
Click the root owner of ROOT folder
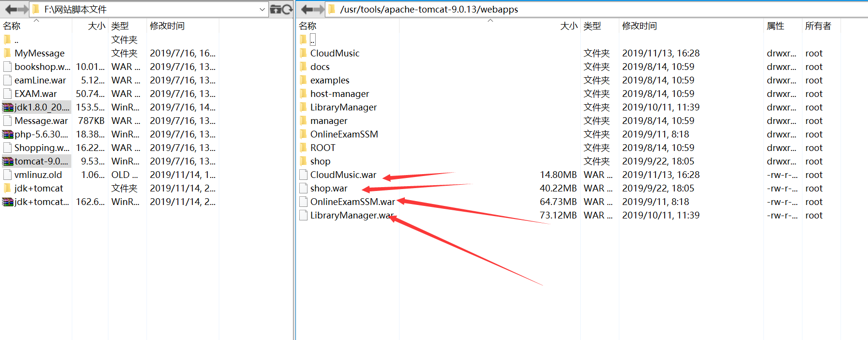(x=814, y=148)
